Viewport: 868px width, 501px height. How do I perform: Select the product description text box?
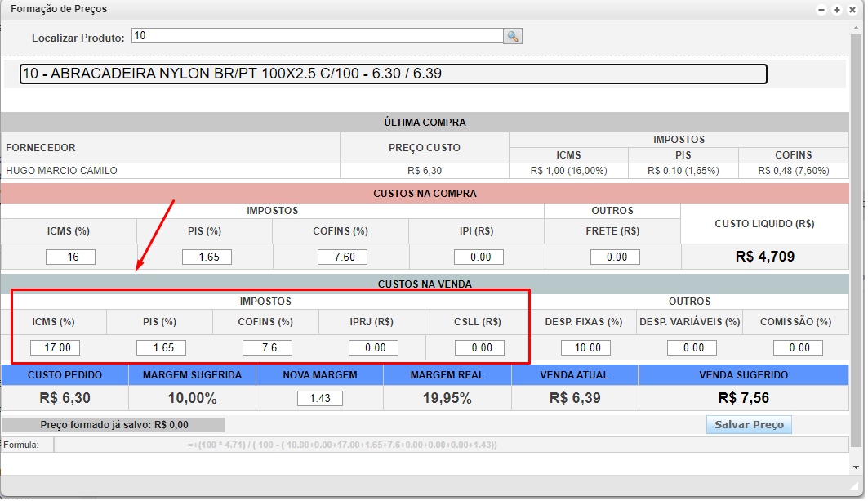pyautogui.click(x=393, y=74)
